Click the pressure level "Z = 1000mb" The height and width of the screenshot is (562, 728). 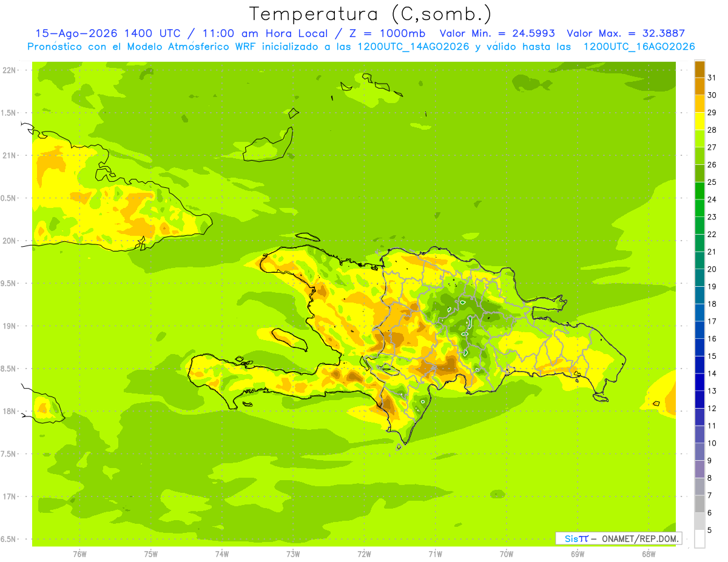[x=389, y=33]
